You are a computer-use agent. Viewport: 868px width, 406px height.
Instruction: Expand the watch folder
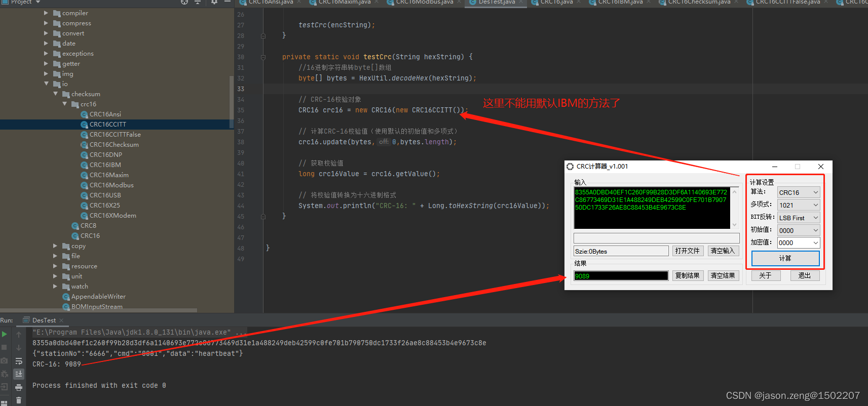click(x=55, y=286)
